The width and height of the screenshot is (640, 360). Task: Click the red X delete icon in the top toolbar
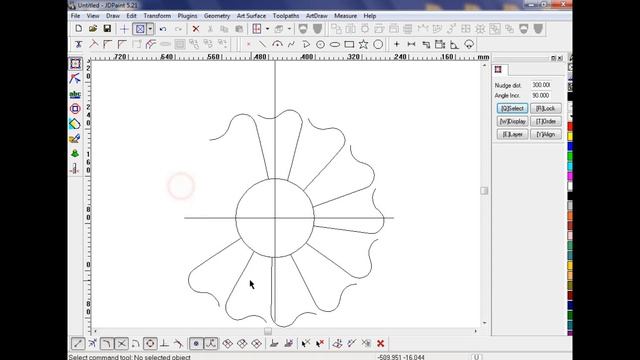pos(196,29)
